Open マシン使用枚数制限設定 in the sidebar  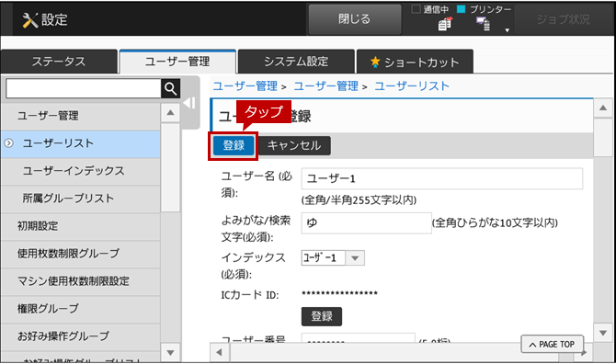click(x=81, y=281)
